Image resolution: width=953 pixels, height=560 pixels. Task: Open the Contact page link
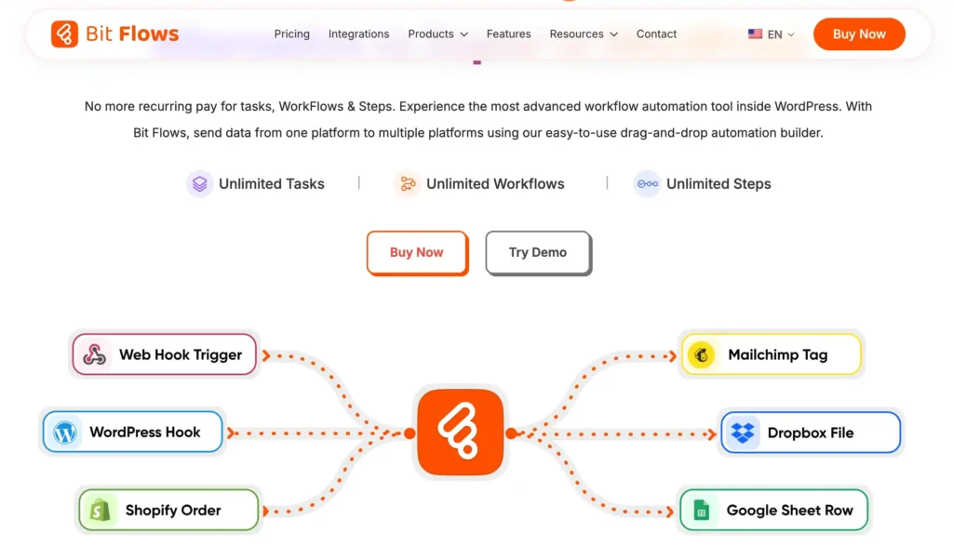click(656, 34)
